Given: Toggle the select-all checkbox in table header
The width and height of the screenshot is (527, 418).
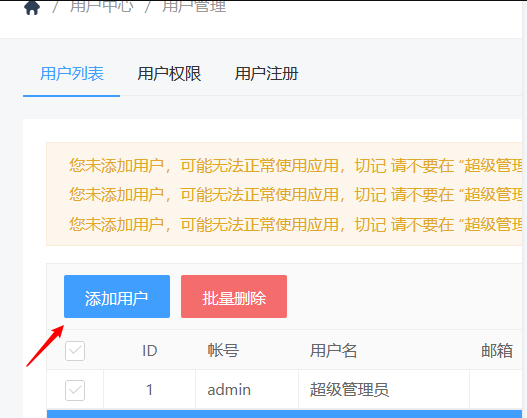Looking at the screenshot, I should pos(75,351).
